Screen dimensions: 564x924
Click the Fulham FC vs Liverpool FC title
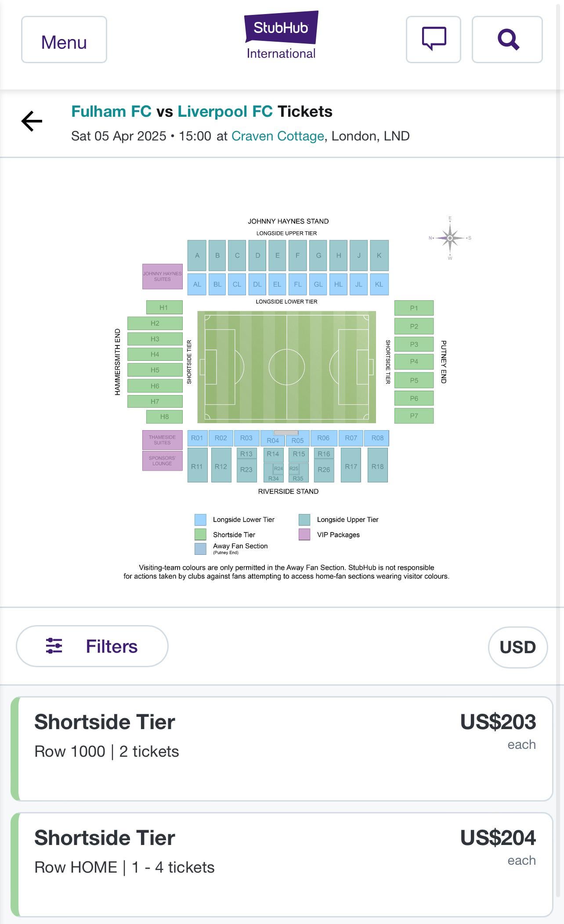click(x=202, y=111)
